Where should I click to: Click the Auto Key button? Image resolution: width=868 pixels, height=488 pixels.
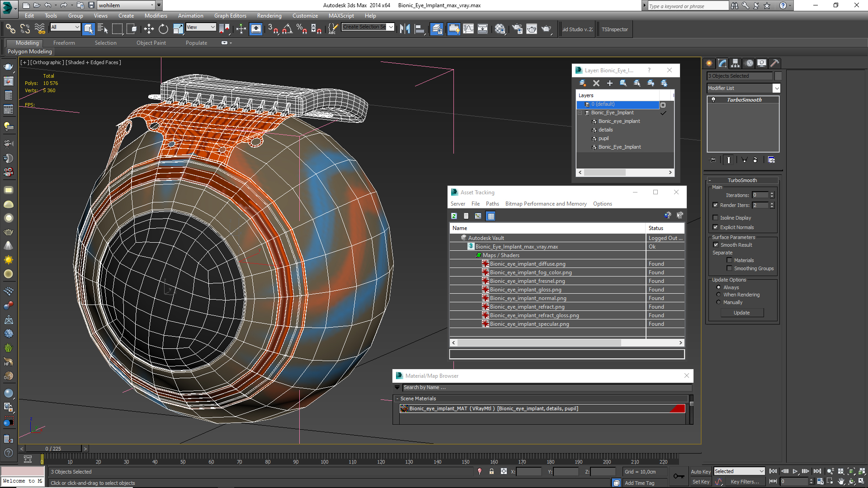coord(700,472)
